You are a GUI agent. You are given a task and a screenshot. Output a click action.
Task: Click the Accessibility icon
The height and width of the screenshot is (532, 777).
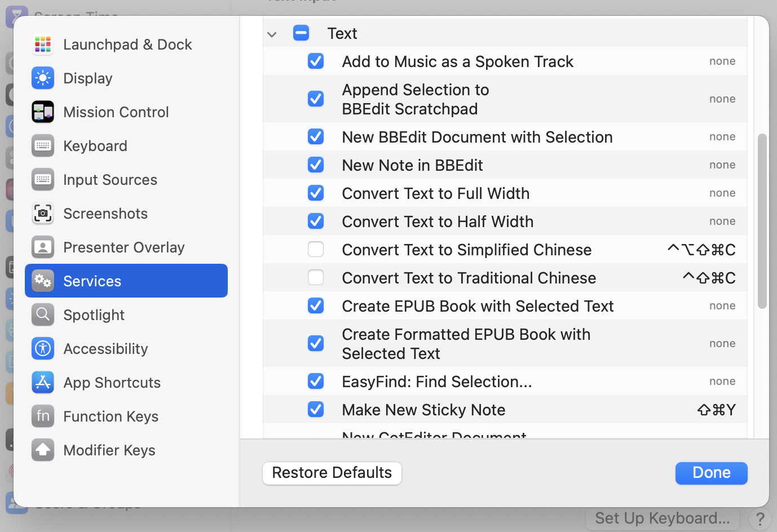[43, 349]
